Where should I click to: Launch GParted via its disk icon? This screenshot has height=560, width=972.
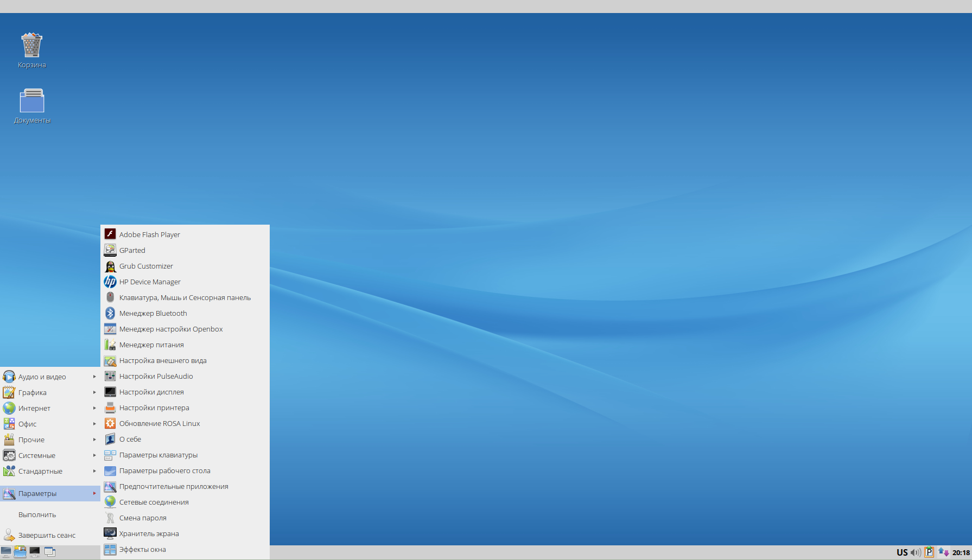pyautogui.click(x=110, y=250)
